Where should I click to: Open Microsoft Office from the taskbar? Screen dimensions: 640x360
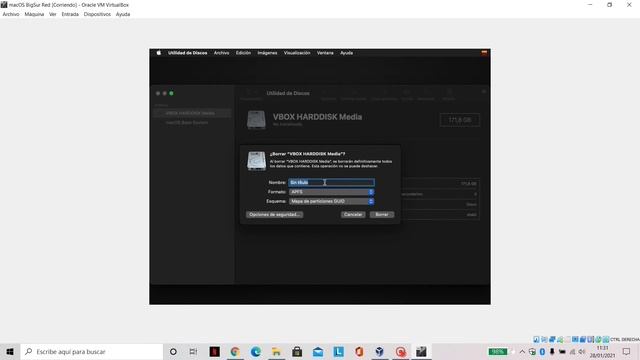359,351
